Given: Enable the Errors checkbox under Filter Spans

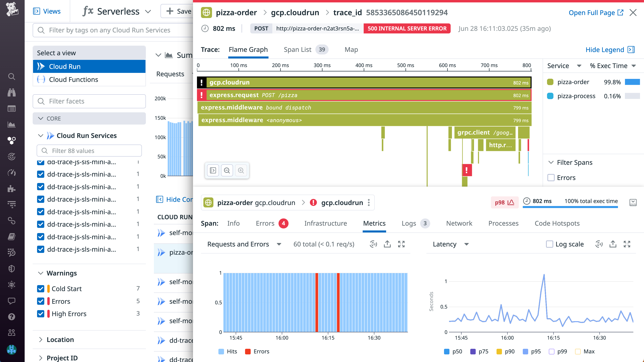Looking at the screenshot, I should click(551, 177).
